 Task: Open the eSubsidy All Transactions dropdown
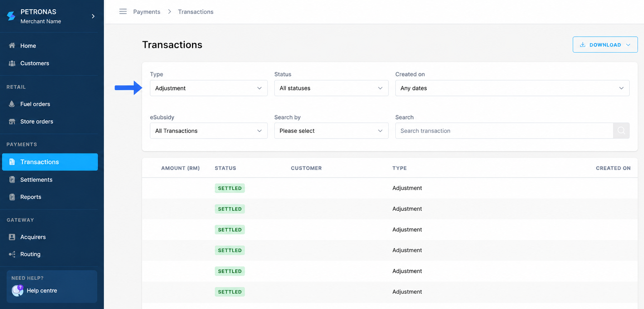(208, 131)
